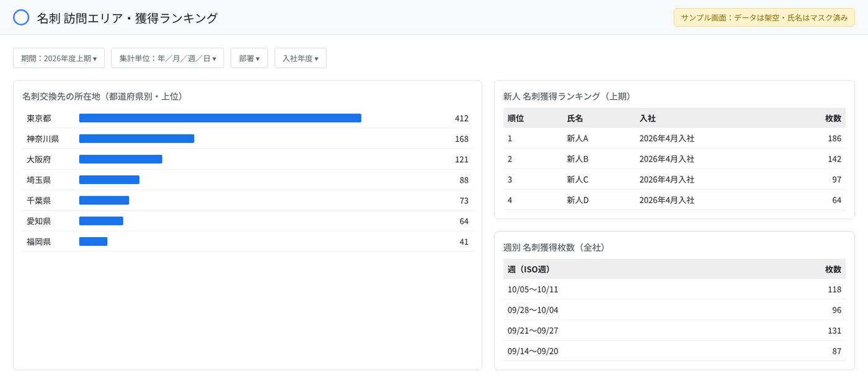The height and width of the screenshot is (379, 868).
Task: Click the 週（ISO週） column header
Action: coord(529,269)
